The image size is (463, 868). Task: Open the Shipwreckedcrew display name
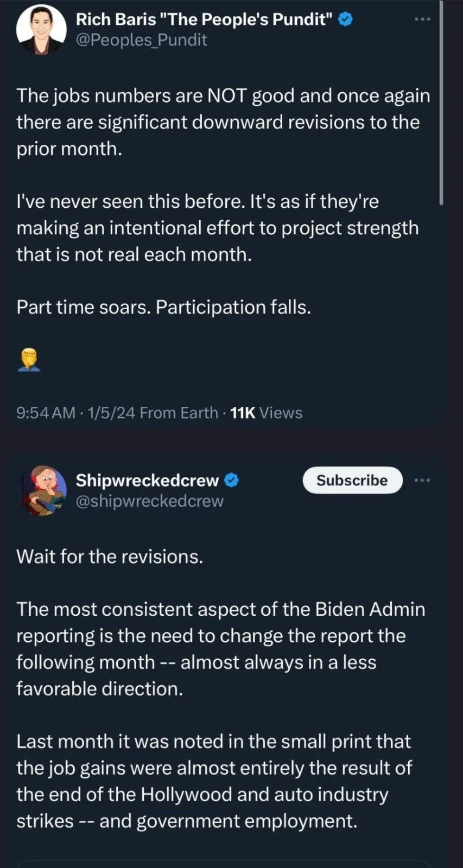[147, 480]
